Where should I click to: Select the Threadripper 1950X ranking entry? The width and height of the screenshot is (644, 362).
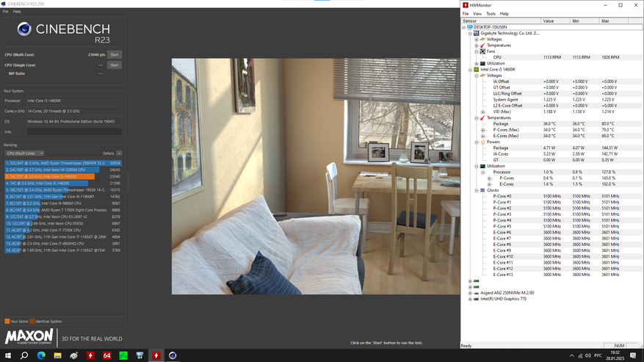click(x=63, y=190)
